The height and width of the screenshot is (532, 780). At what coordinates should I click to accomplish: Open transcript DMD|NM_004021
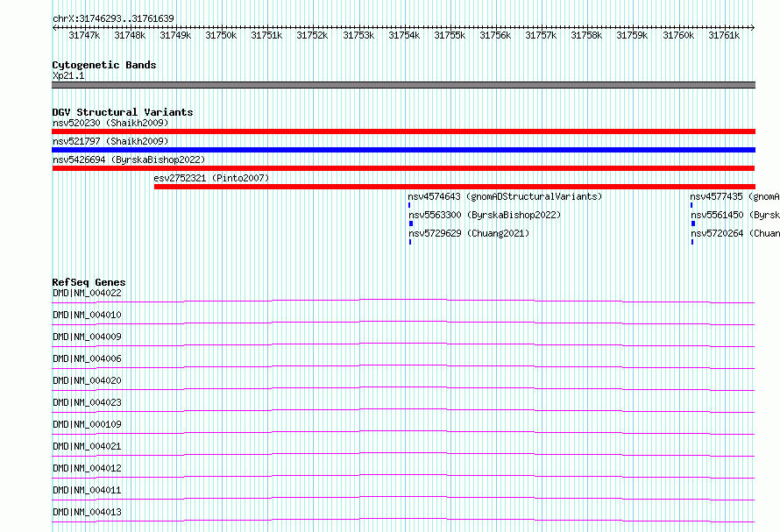(x=87, y=446)
